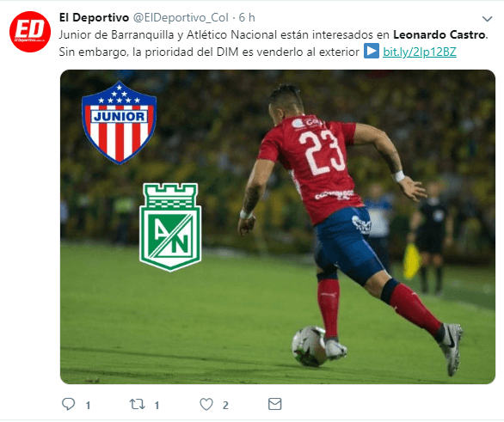Image resolution: width=504 pixels, height=422 pixels.
Task: Open the 6 h tweet timestamp
Action: pos(247,18)
